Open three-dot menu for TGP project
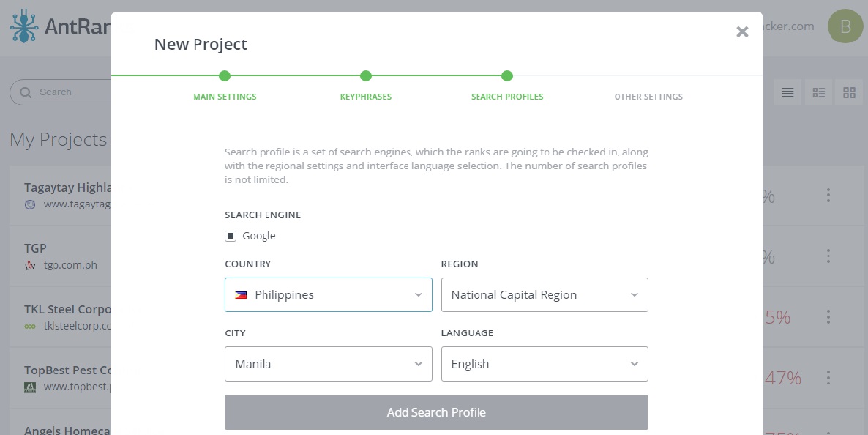 (828, 256)
